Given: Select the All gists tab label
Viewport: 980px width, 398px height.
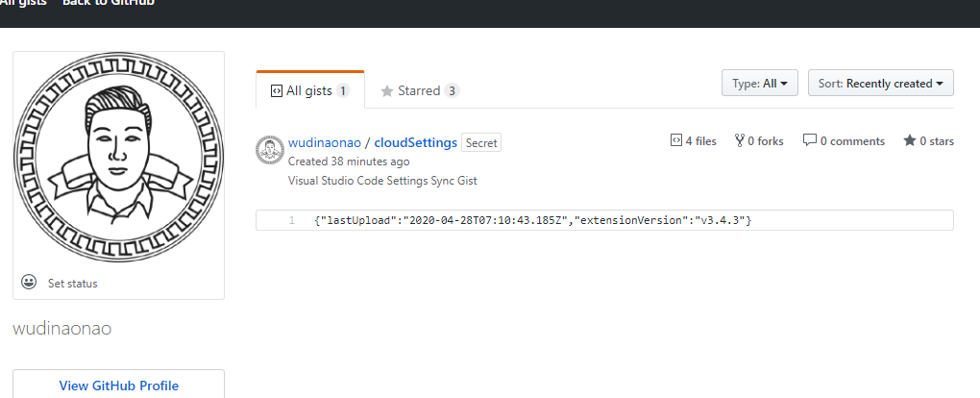Looking at the screenshot, I should [x=309, y=91].
